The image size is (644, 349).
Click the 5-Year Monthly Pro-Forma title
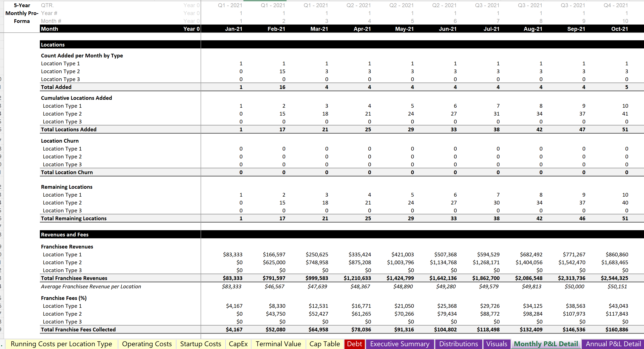coord(22,13)
